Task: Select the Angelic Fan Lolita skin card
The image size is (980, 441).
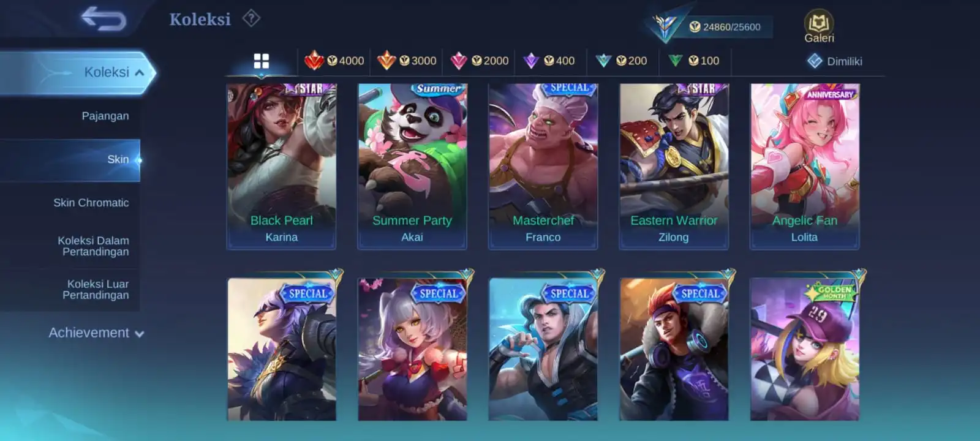Action: pyautogui.click(x=805, y=167)
